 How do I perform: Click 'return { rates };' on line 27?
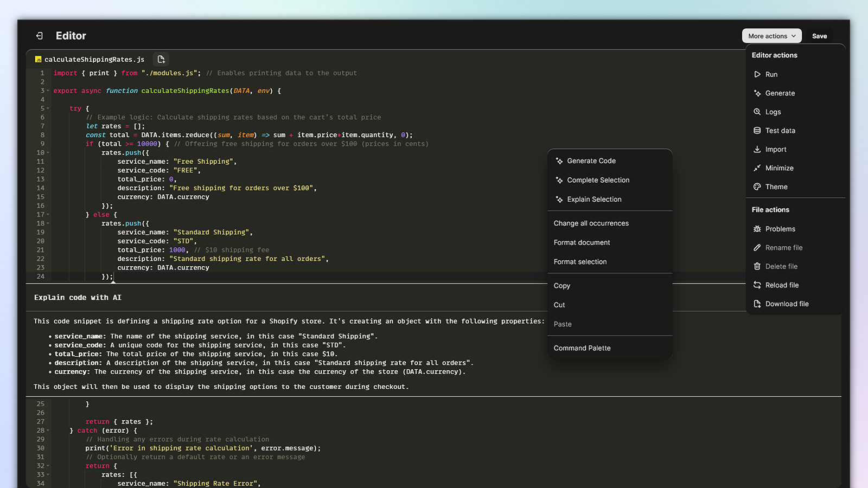click(x=119, y=422)
